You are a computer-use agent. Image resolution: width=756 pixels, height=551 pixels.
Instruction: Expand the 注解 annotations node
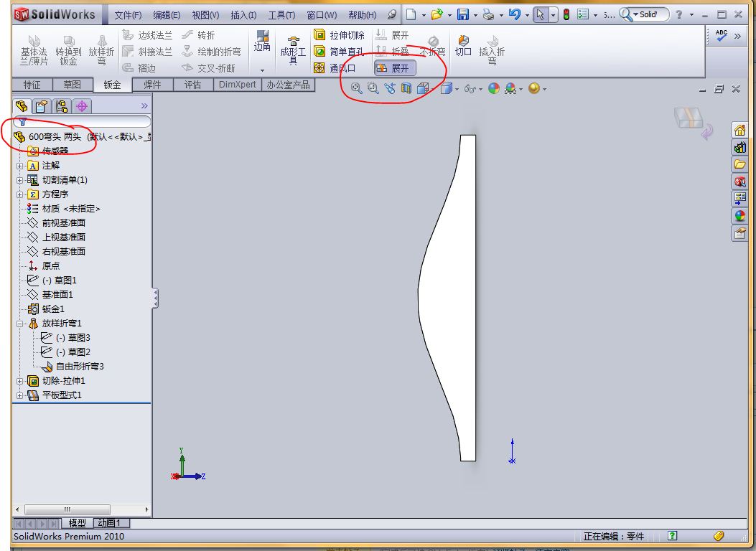20,166
